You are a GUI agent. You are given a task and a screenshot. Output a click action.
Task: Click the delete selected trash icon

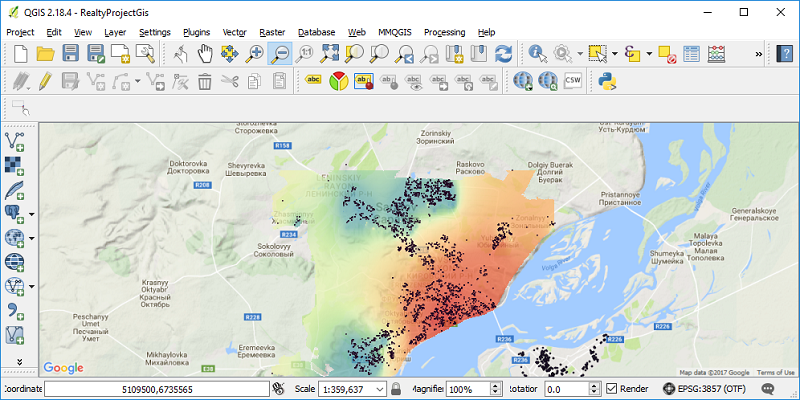(x=205, y=81)
